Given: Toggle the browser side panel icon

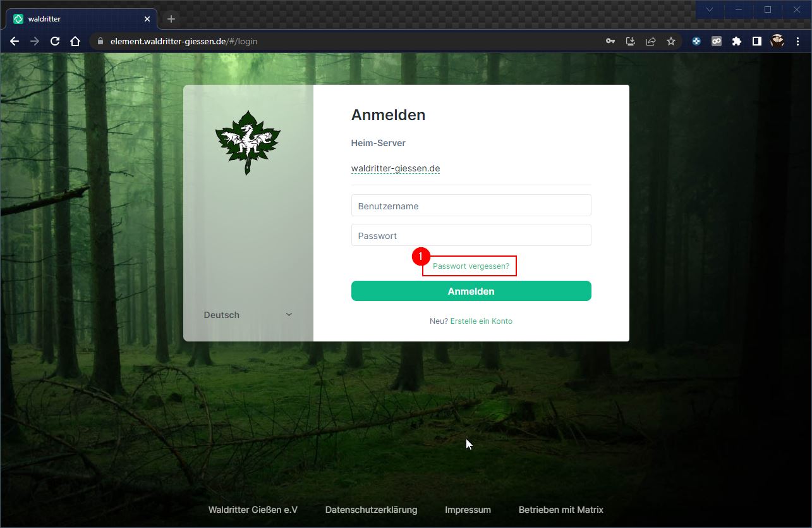Looking at the screenshot, I should [756, 42].
